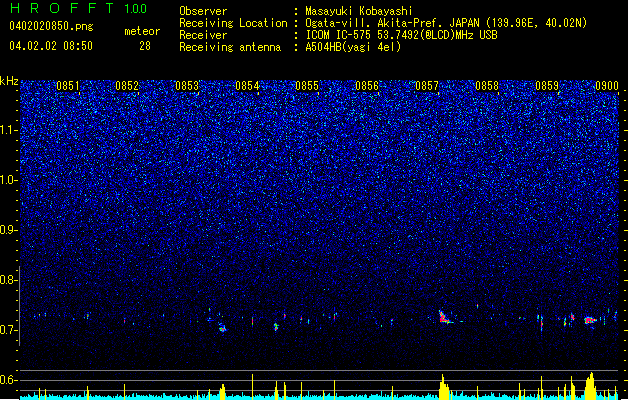Click the 0858 time marker

[x=487, y=86]
